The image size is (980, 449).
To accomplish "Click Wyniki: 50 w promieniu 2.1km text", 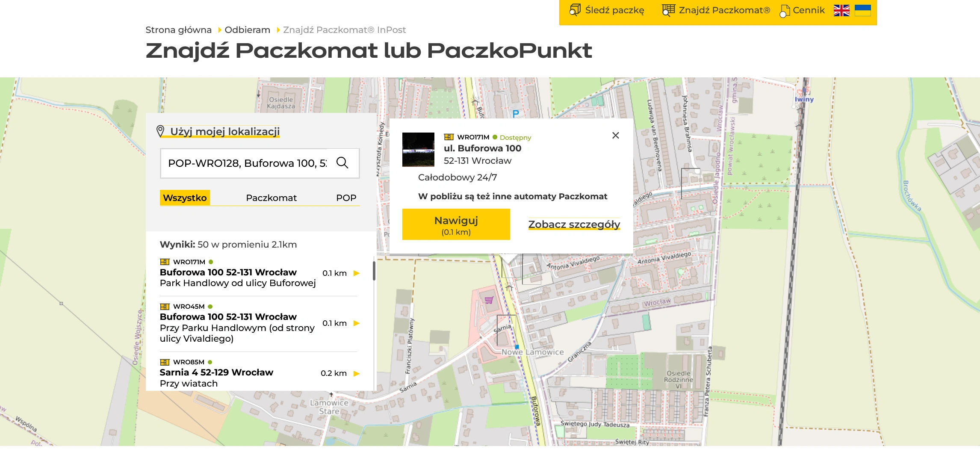I will pos(228,245).
